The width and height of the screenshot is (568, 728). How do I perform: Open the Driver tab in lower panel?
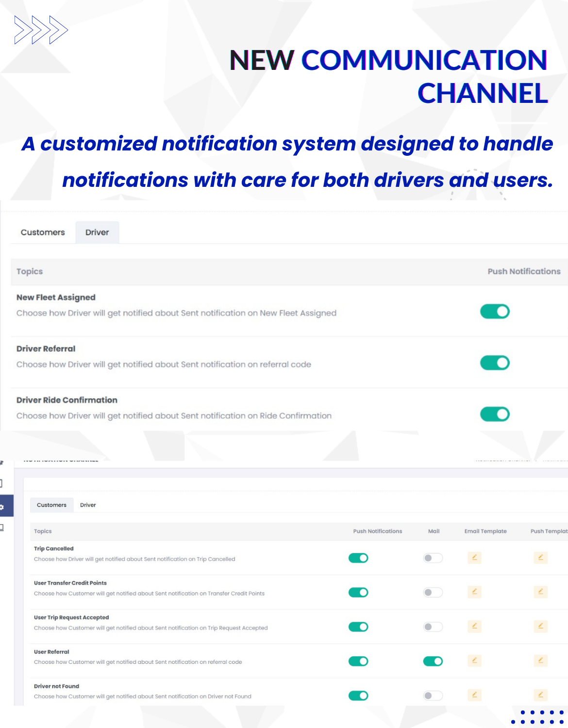[88, 505]
